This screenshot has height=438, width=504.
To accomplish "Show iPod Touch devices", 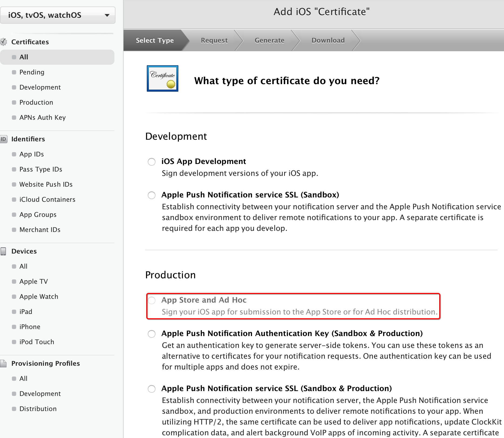I will point(37,342).
